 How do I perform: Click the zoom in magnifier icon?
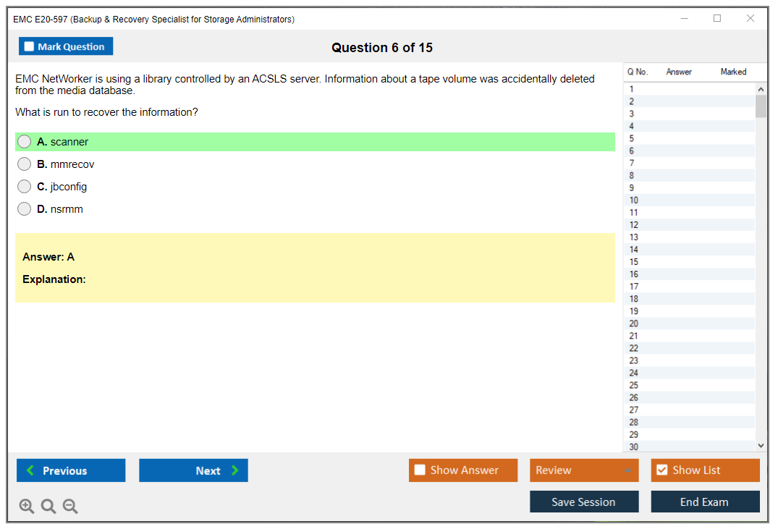point(27,507)
